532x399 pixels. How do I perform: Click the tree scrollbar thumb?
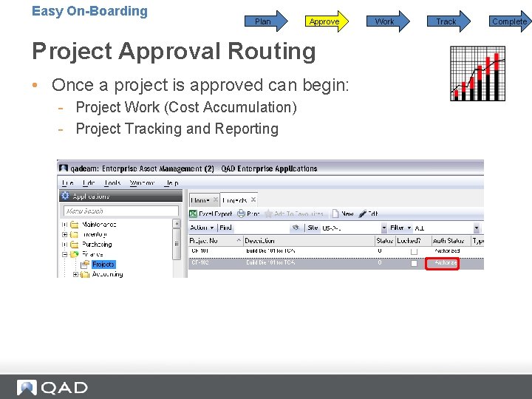click(x=177, y=244)
